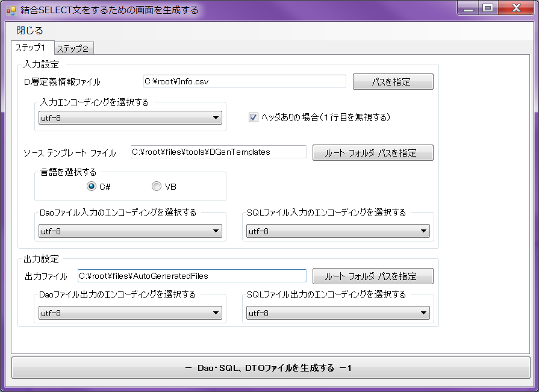
Task: Click the パスを指定 button
Action: click(393, 82)
